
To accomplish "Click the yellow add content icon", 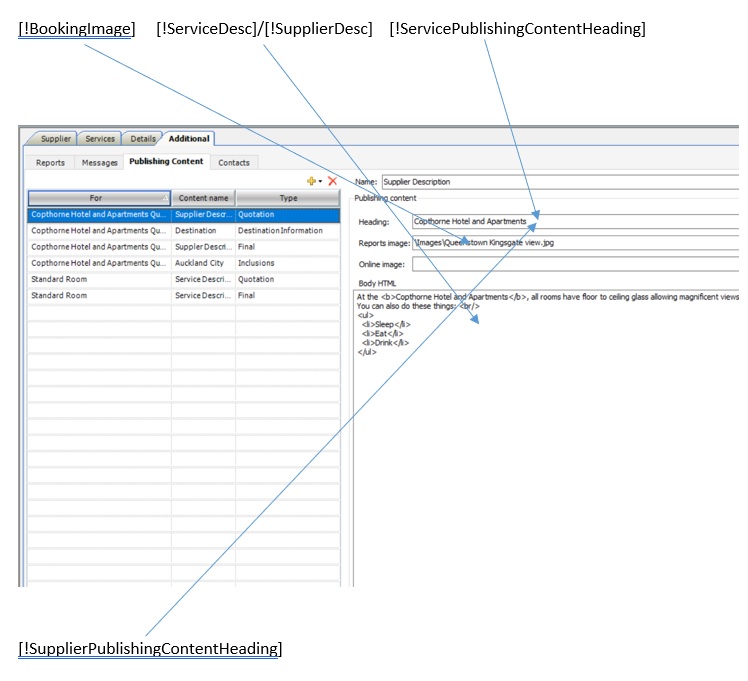I will [311, 181].
